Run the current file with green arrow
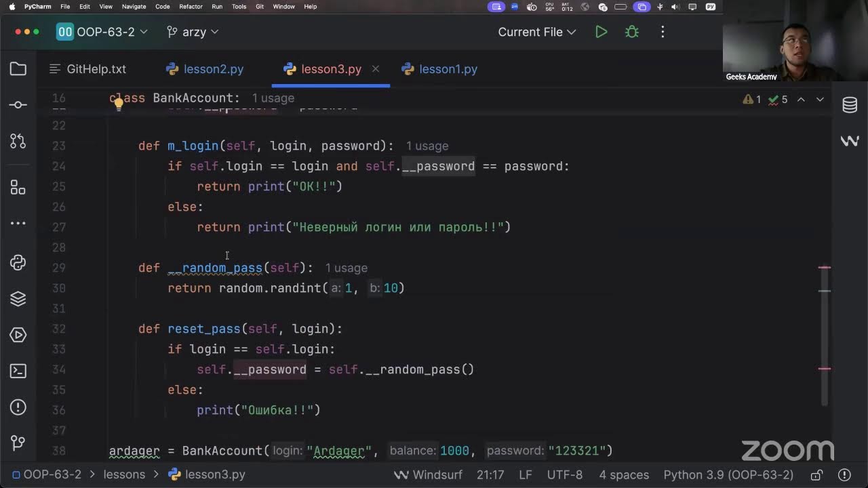The width and height of the screenshot is (868, 488). [601, 32]
